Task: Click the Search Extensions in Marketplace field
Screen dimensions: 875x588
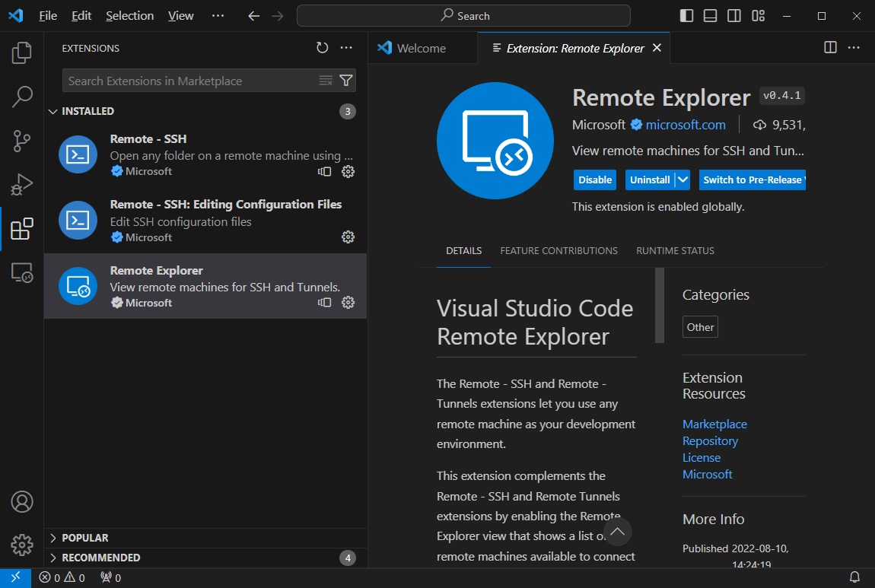Action: click(x=190, y=81)
